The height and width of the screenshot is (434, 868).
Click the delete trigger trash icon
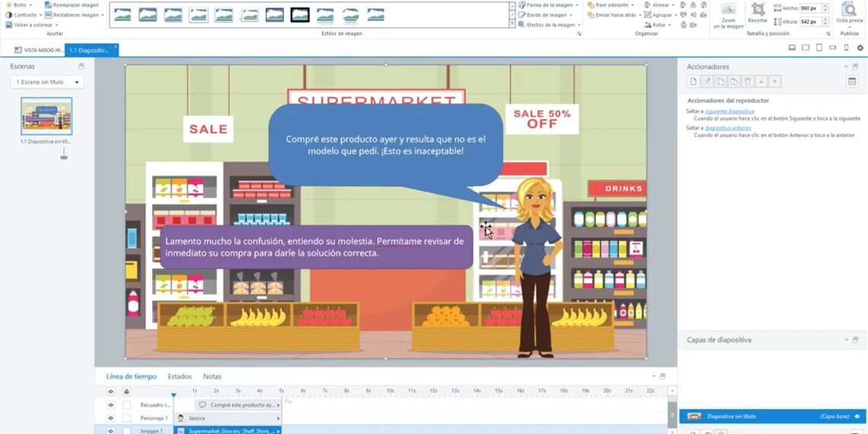coord(748,82)
